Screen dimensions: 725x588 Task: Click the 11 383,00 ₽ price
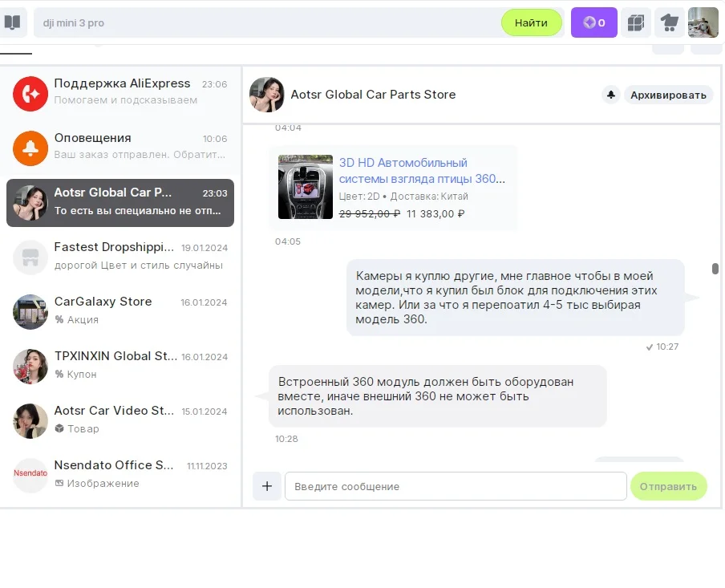pyautogui.click(x=435, y=213)
